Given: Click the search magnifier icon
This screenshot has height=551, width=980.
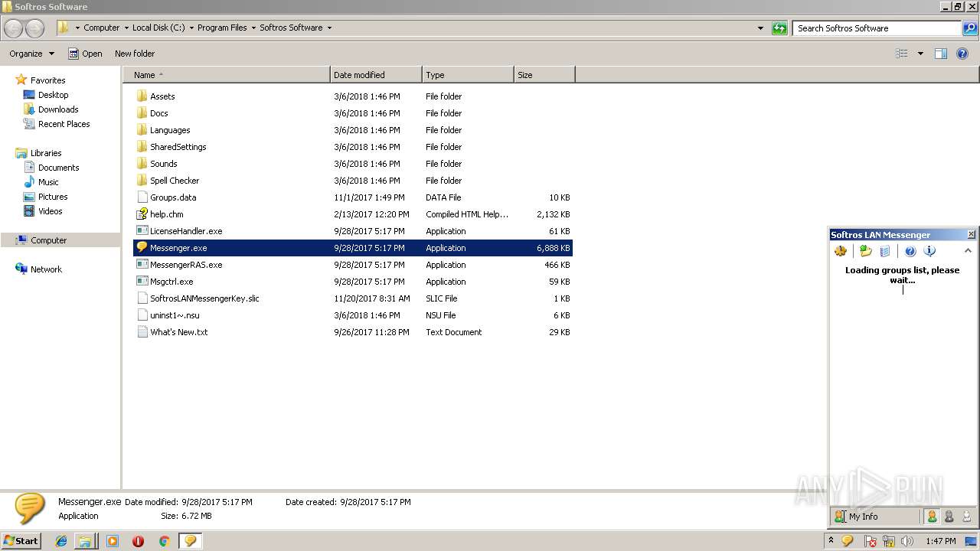Looking at the screenshot, I should (970, 28).
